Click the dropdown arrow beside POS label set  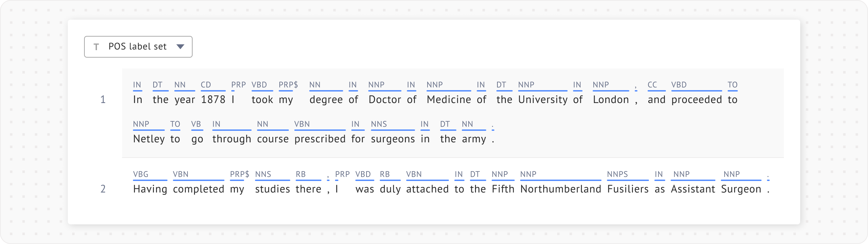coord(180,47)
